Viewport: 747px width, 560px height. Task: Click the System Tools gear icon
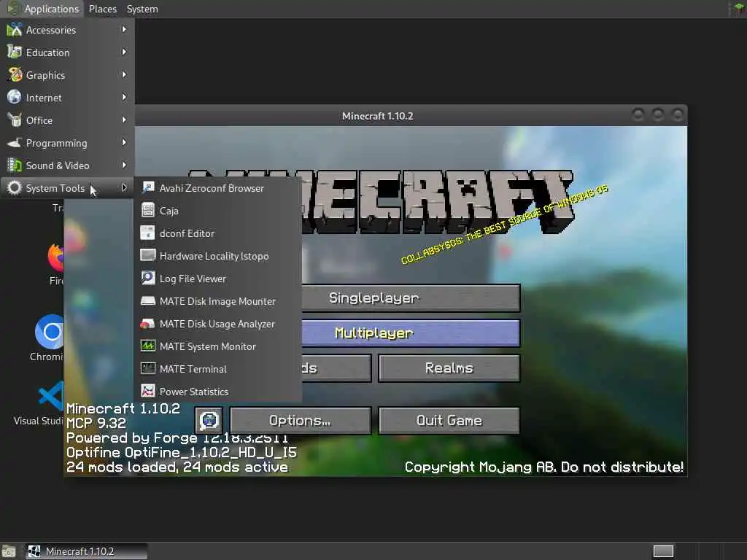click(x=15, y=187)
